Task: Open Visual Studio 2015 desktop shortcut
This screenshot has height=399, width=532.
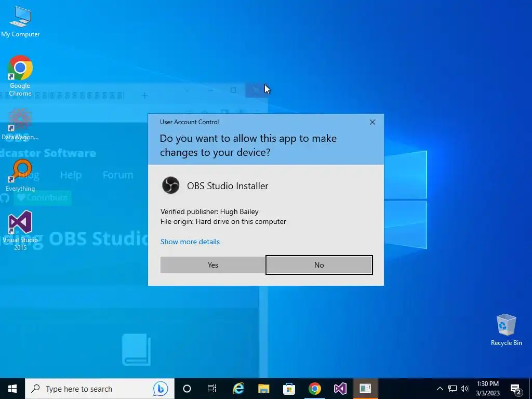Action: [x=20, y=230]
